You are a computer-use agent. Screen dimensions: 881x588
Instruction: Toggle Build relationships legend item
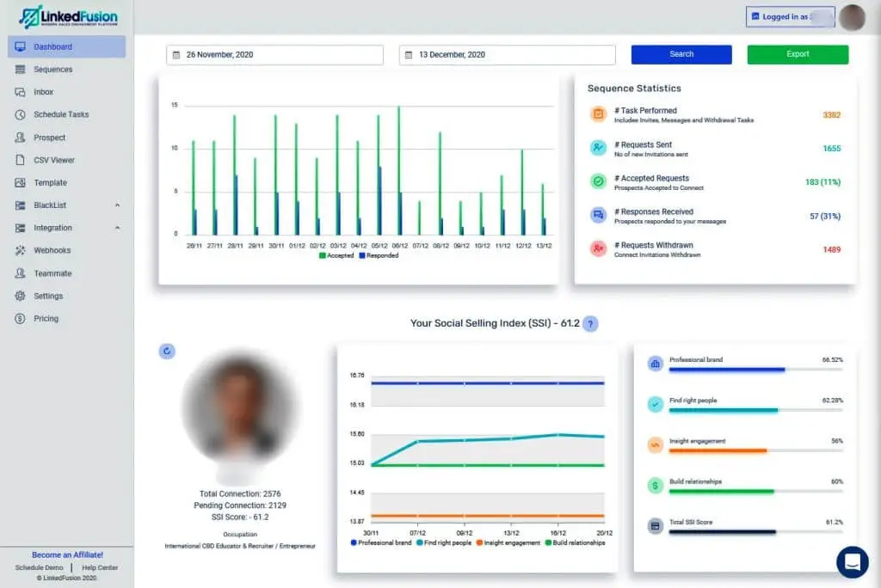click(x=576, y=543)
